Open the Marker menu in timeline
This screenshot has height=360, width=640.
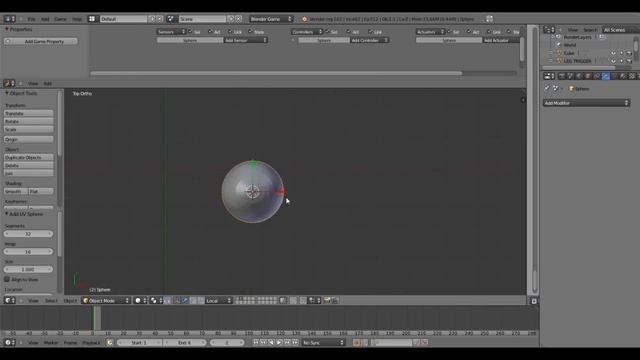pos(51,342)
